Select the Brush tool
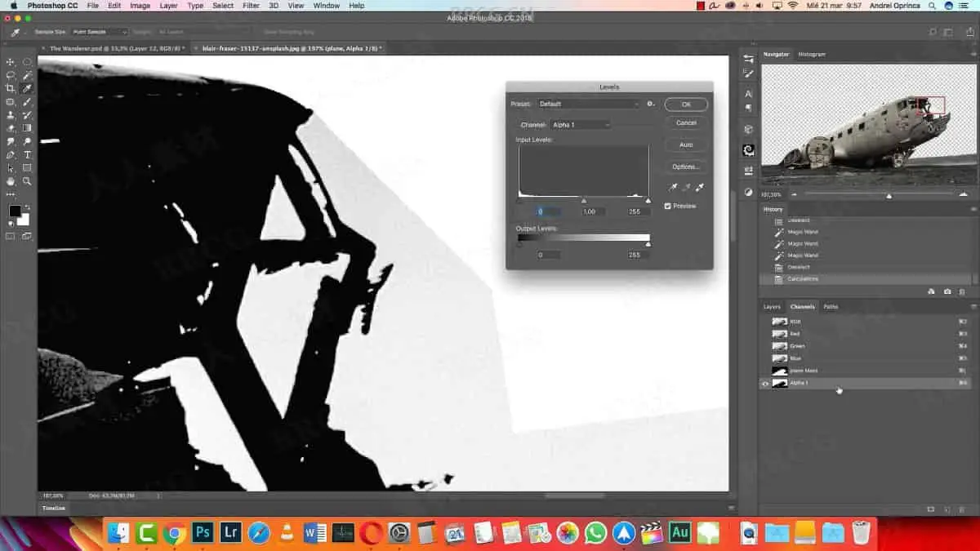 coord(28,102)
